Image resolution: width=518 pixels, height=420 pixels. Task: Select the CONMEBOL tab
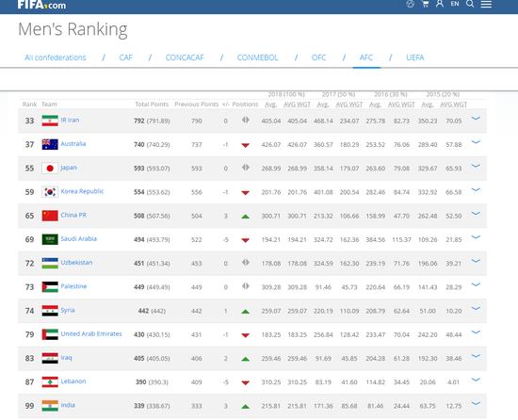[258, 57]
